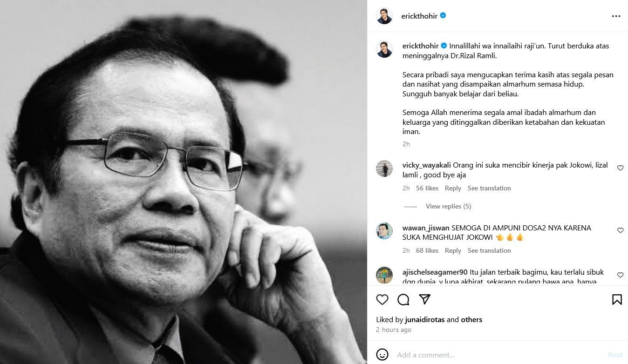Like ajischelseagamer90's comment heart
Viewport: 628px width, 364px height.
620,275
